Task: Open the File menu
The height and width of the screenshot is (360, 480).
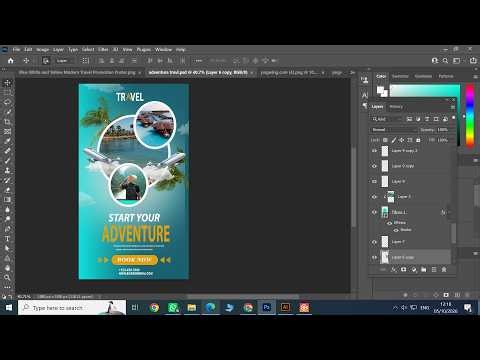Action: click(16, 49)
